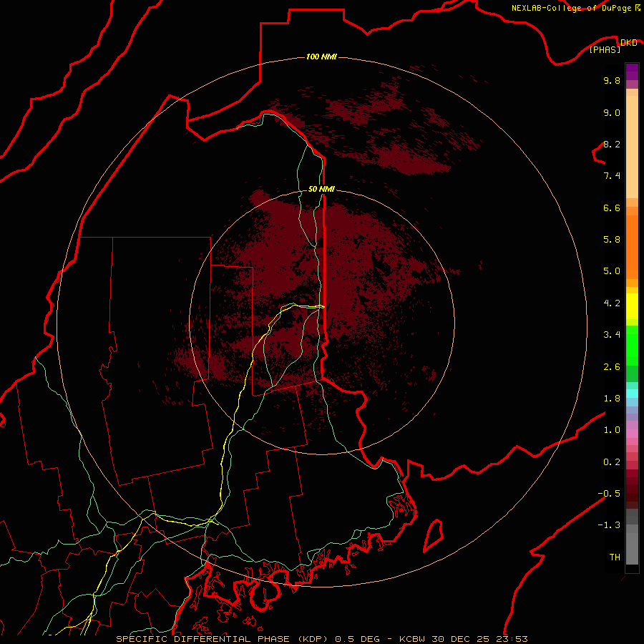Screen dimensions: 644x644
Task: Click the -1.3 color scale value
Action: click(x=609, y=525)
